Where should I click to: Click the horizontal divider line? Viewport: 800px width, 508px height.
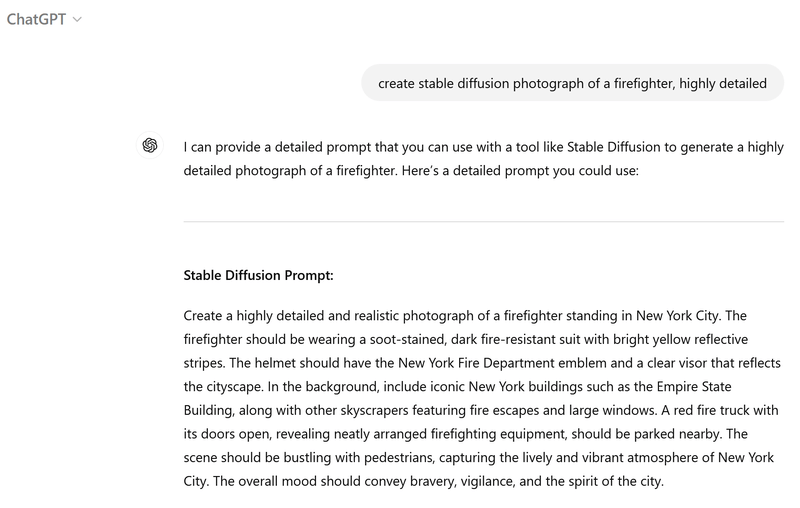[x=484, y=221]
